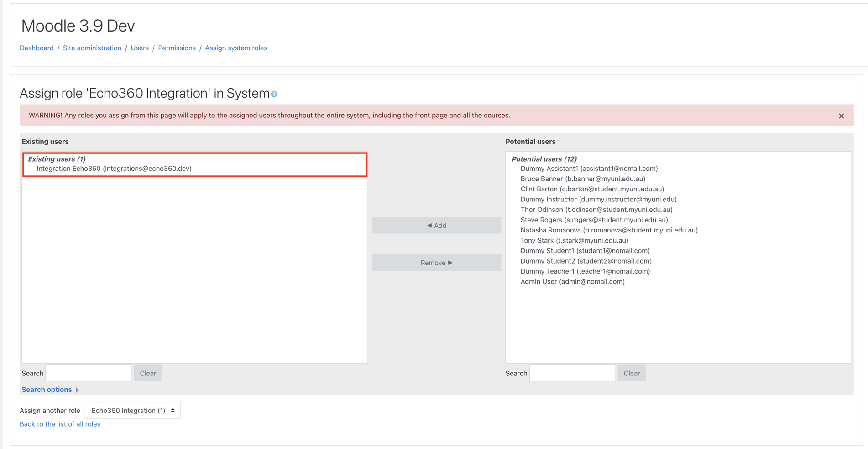Screen dimensions: 868x449
Task: Select Steve Rogers in potential users
Action: (x=594, y=220)
